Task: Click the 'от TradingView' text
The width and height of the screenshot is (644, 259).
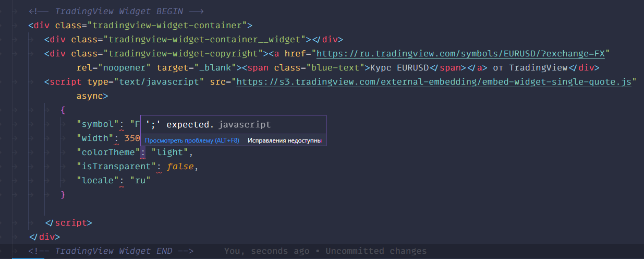Action: (530, 67)
